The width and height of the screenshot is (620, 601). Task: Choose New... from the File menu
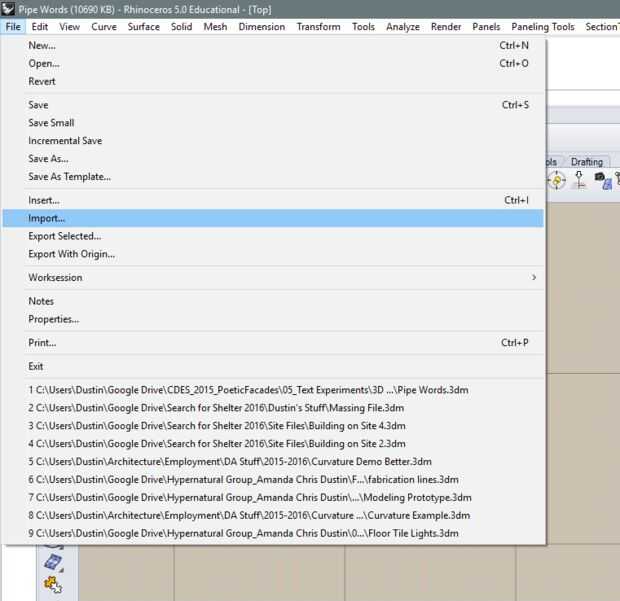click(273, 45)
